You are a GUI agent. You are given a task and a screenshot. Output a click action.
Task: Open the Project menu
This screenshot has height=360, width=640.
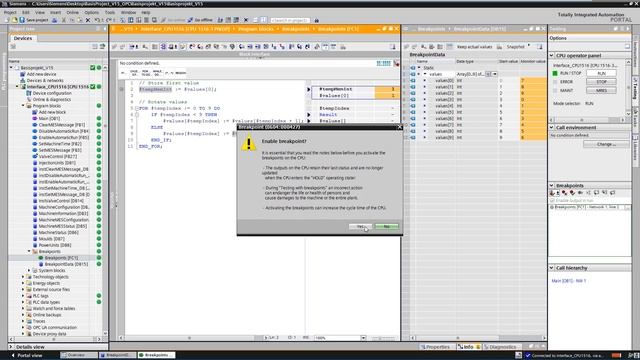click(x=10, y=13)
